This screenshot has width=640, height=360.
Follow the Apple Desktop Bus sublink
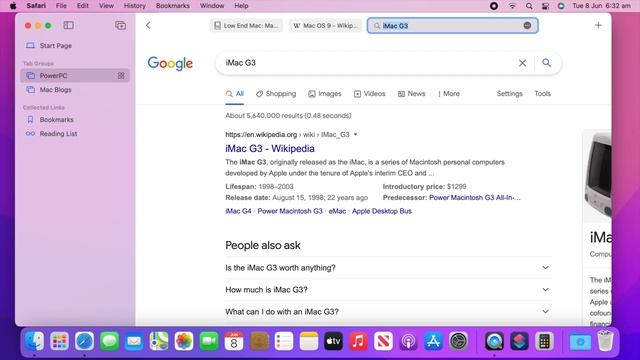(x=382, y=211)
